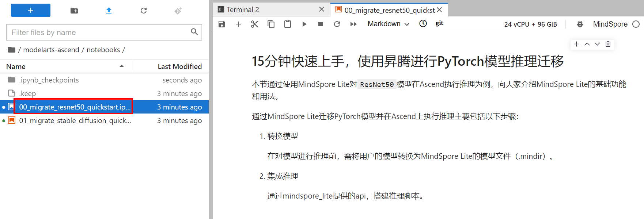Image resolution: width=644 pixels, height=219 pixels.
Task: Restart the kernel
Action: coord(337,24)
